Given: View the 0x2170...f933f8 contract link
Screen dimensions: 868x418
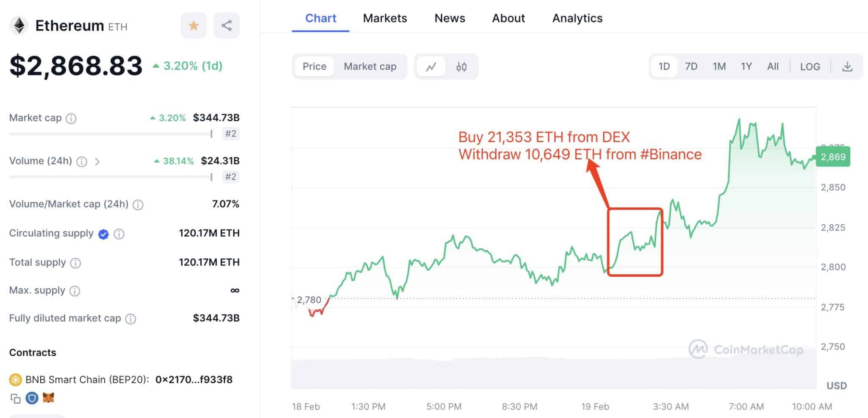Looking at the screenshot, I should click(x=193, y=379).
